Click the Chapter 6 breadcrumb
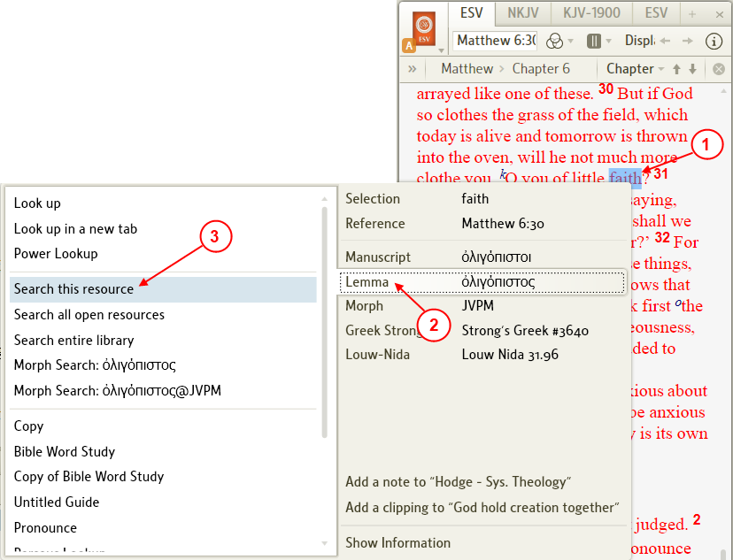The width and height of the screenshot is (733, 560). point(541,69)
